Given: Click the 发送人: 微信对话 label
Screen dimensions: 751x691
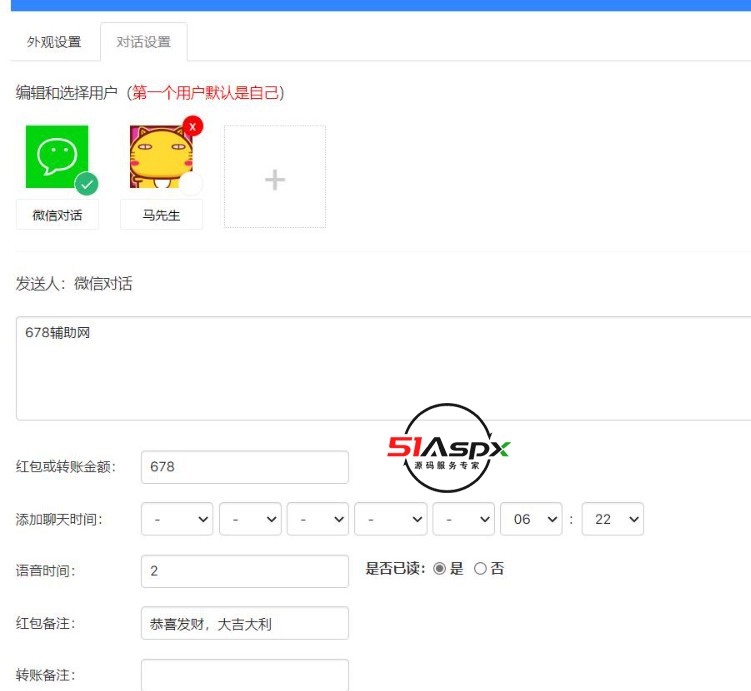Looking at the screenshot, I should 74,283.
